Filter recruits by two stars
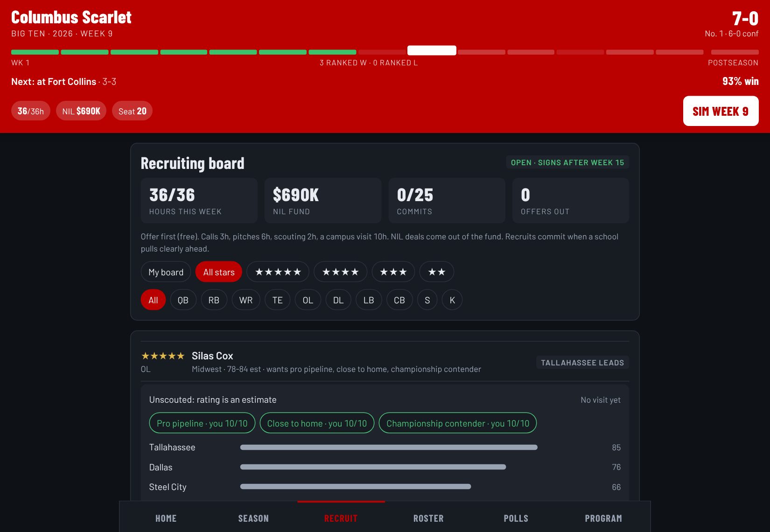 click(x=436, y=272)
